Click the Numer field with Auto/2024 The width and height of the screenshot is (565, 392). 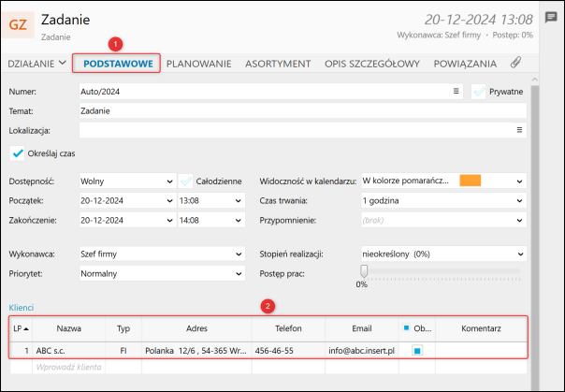point(271,92)
